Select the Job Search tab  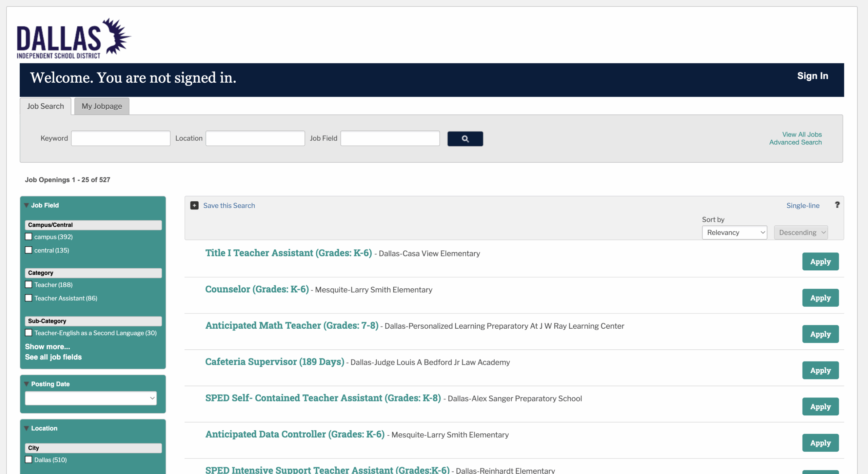pyautogui.click(x=45, y=106)
